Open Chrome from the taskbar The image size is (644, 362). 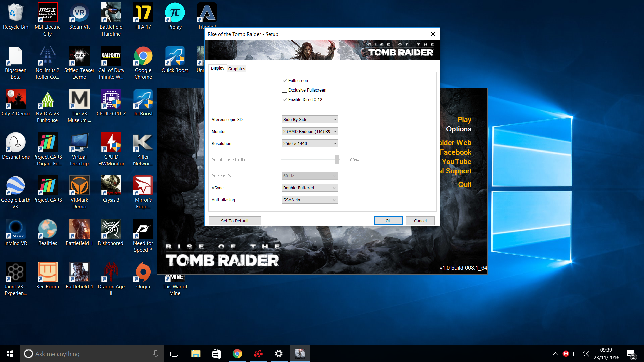(237, 354)
